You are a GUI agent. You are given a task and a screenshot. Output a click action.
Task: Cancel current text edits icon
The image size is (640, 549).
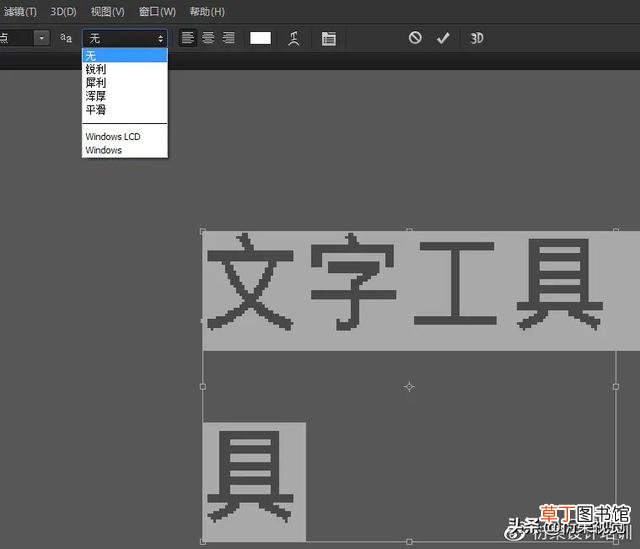pyautogui.click(x=415, y=38)
